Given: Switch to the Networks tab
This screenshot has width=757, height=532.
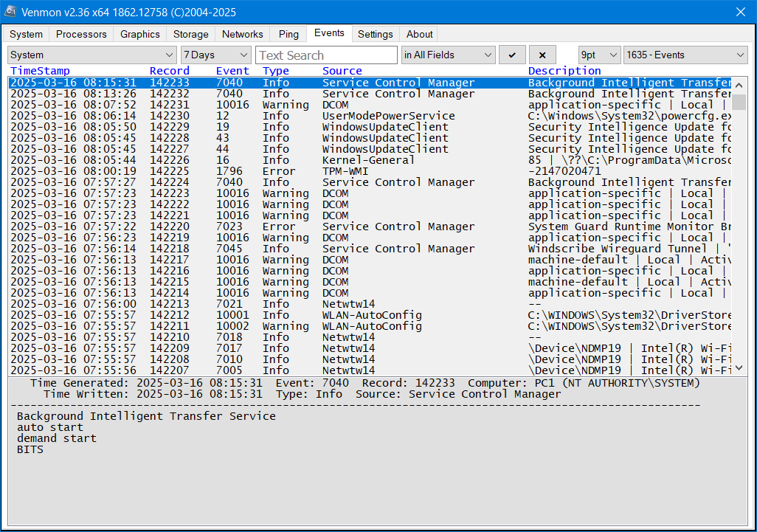Looking at the screenshot, I should (242, 34).
